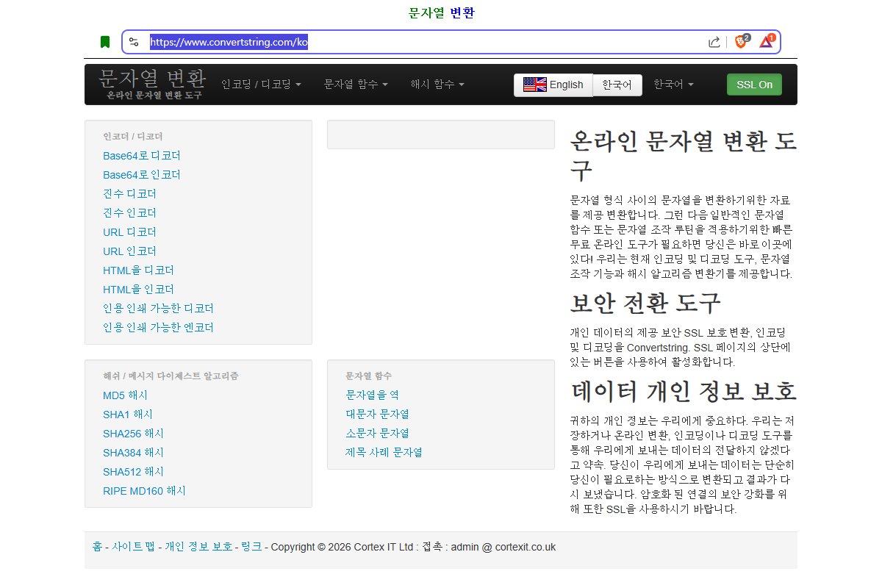Click the 인코더 / 디코더 section label
This screenshot has height=588, width=882.
coord(133,137)
